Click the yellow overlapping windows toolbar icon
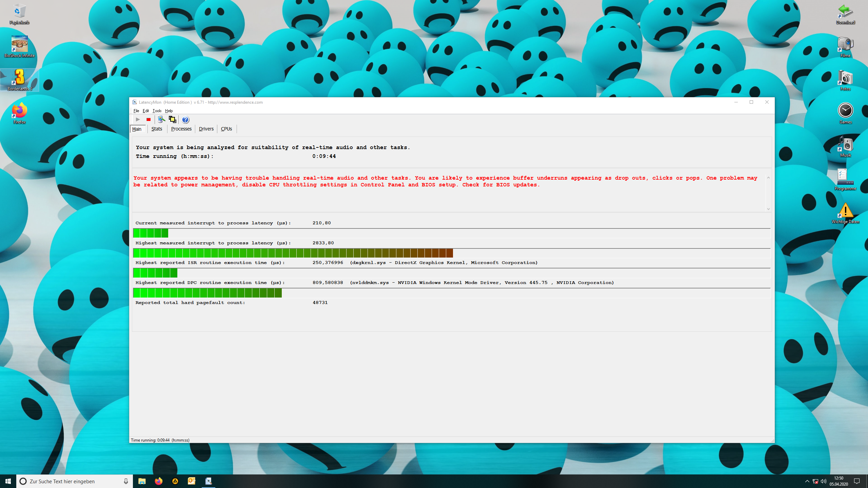 (x=173, y=119)
